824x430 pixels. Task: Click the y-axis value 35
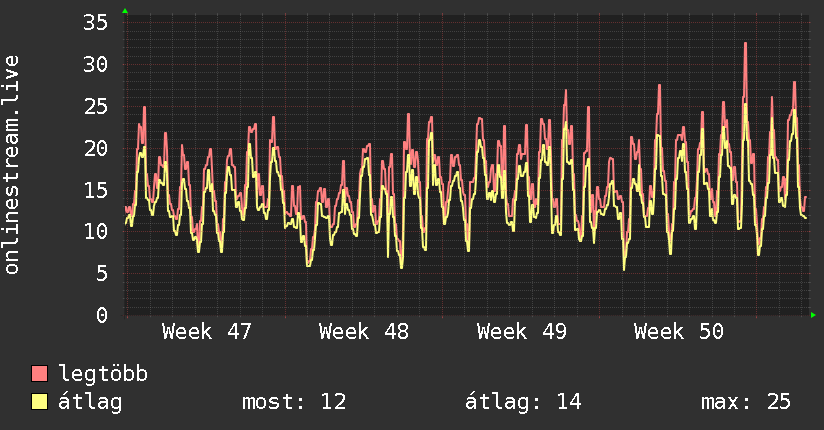pos(96,23)
